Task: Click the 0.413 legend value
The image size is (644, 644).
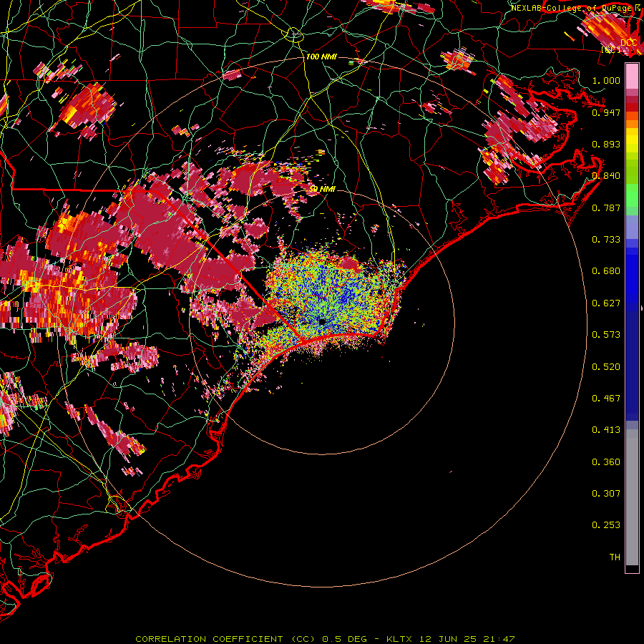Action: click(606, 430)
